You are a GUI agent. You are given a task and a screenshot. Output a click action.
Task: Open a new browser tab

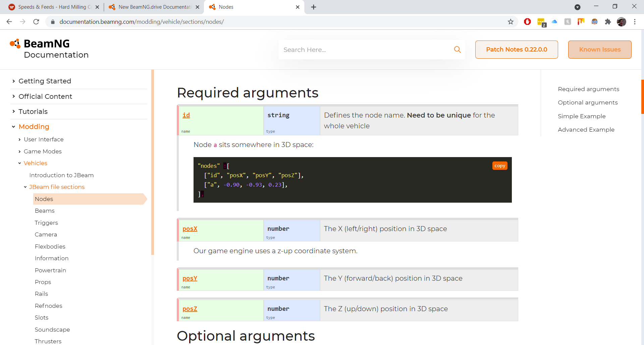coord(314,7)
